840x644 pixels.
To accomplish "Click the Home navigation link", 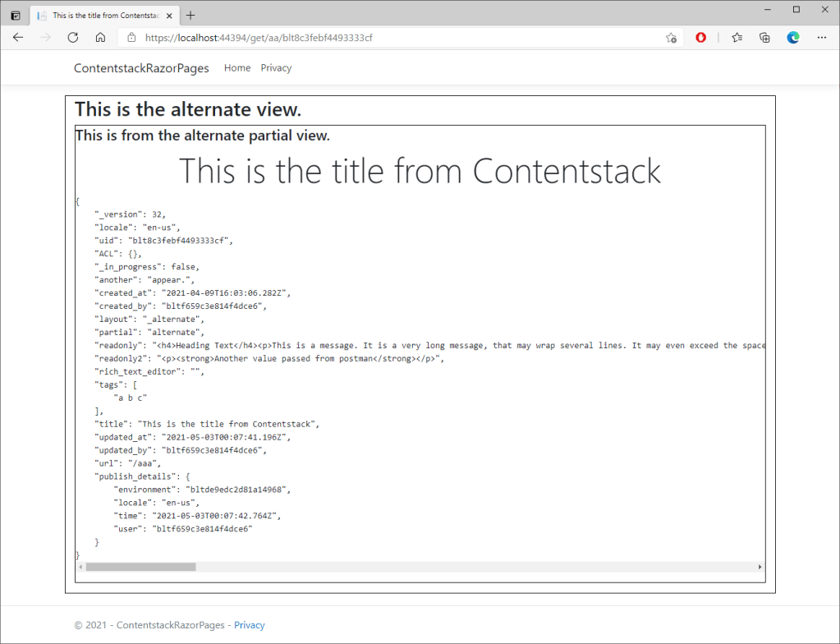I will click(x=237, y=68).
